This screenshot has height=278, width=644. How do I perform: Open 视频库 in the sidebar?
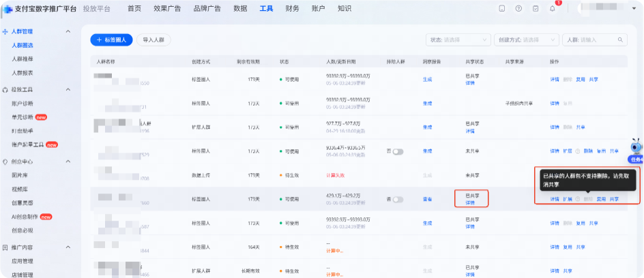tap(20, 189)
